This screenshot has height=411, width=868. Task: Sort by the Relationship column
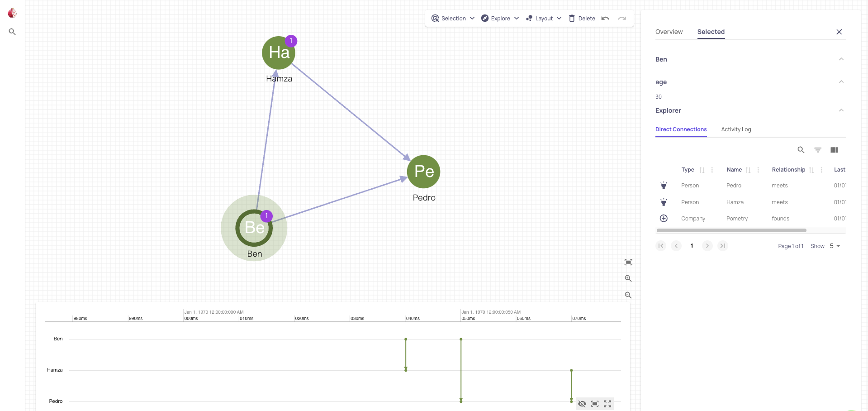coord(811,170)
